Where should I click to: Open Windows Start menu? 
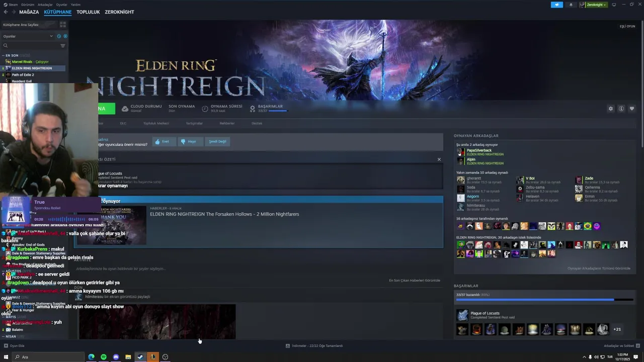click(6, 357)
